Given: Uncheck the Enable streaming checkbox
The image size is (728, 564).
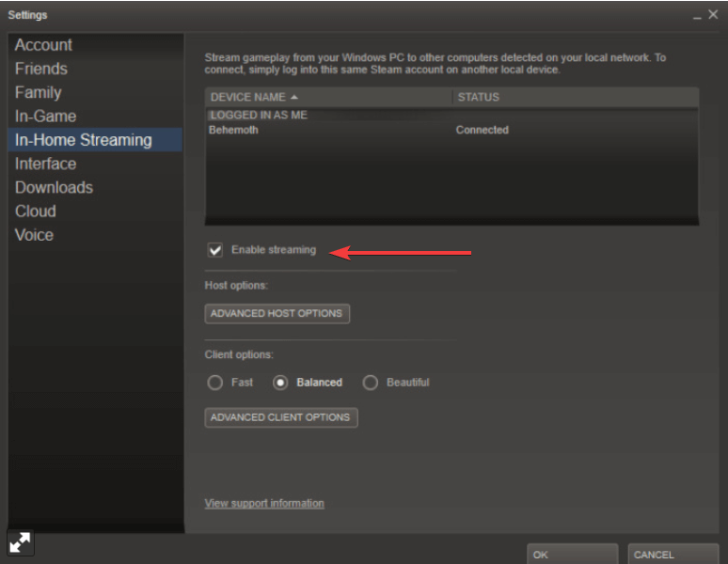Looking at the screenshot, I should 215,250.
